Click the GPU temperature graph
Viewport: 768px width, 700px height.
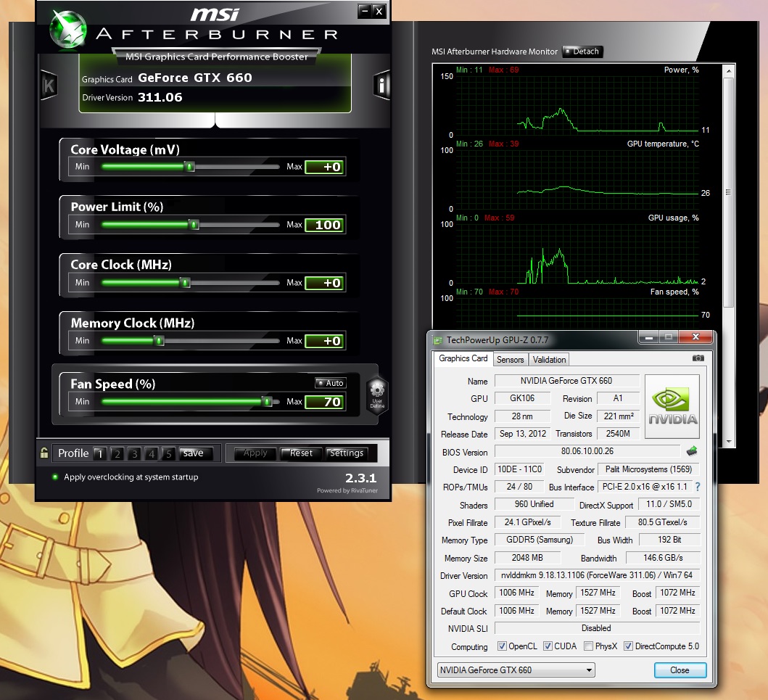pos(577,179)
